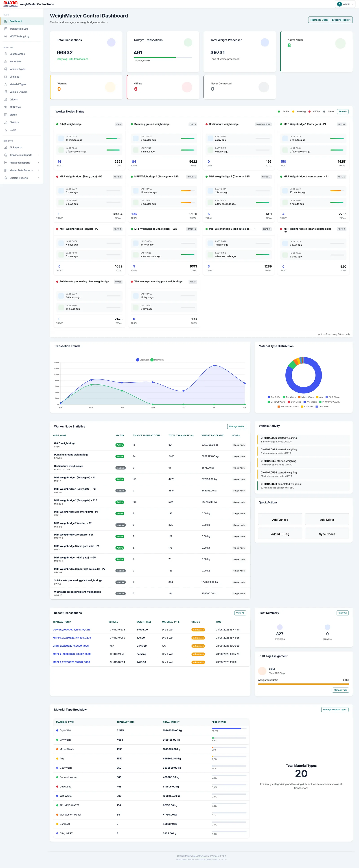Toggle Mixed Waste in donut legend
The image size is (359, 868).
click(x=306, y=397)
